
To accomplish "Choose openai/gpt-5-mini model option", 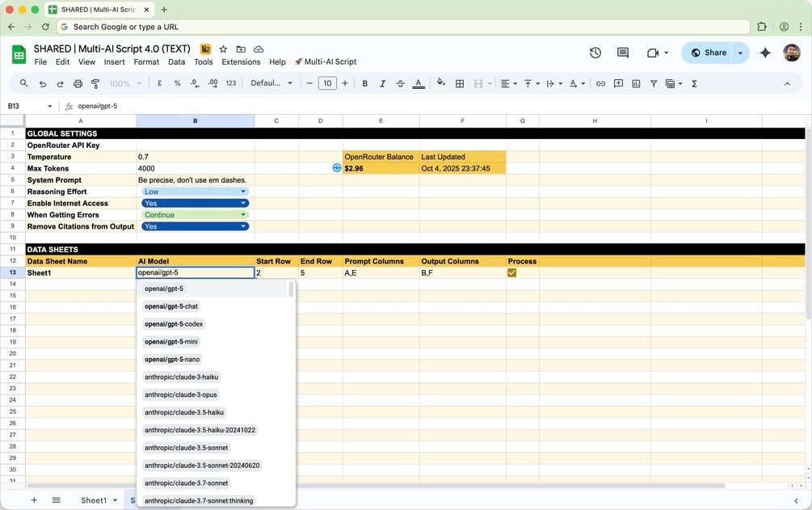I will [171, 342].
